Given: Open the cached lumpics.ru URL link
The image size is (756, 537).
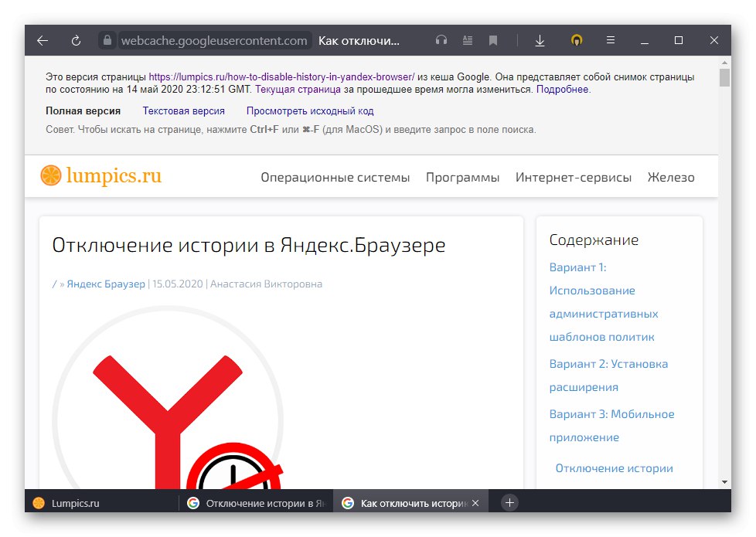Looking at the screenshot, I should point(281,77).
